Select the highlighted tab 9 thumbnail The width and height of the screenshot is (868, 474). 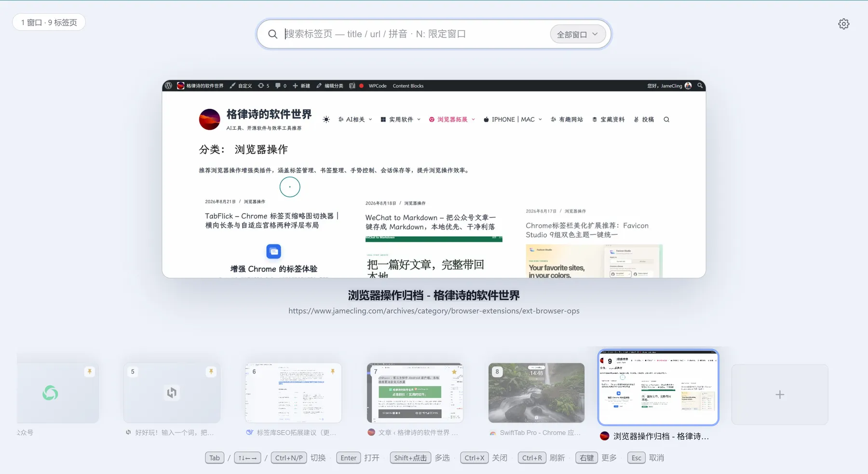click(x=658, y=388)
